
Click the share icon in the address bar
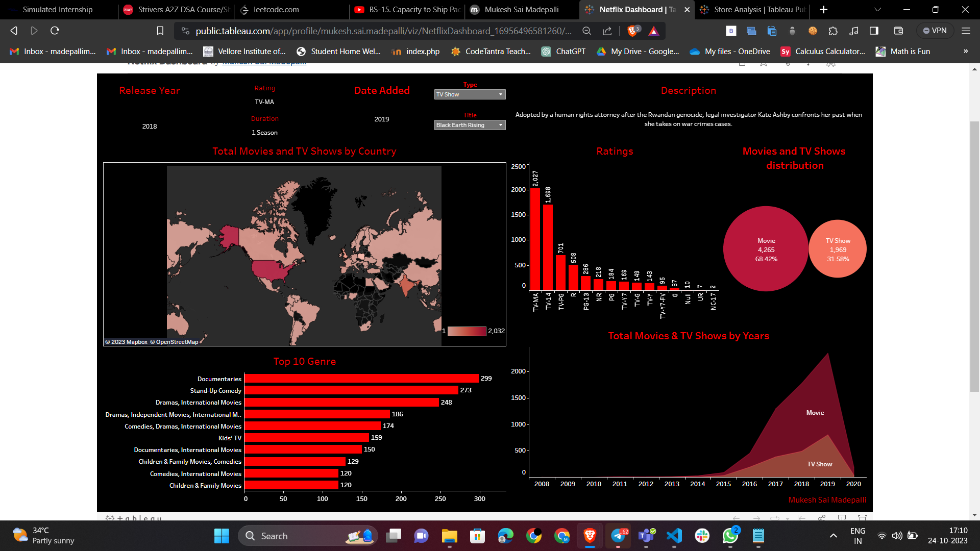607,31
